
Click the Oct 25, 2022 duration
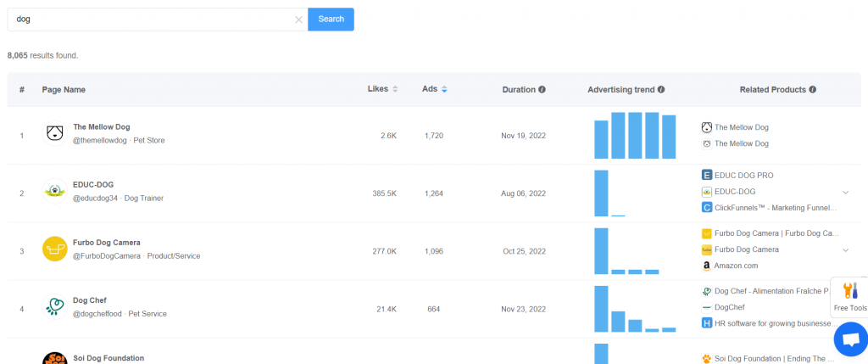pyautogui.click(x=524, y=251)
